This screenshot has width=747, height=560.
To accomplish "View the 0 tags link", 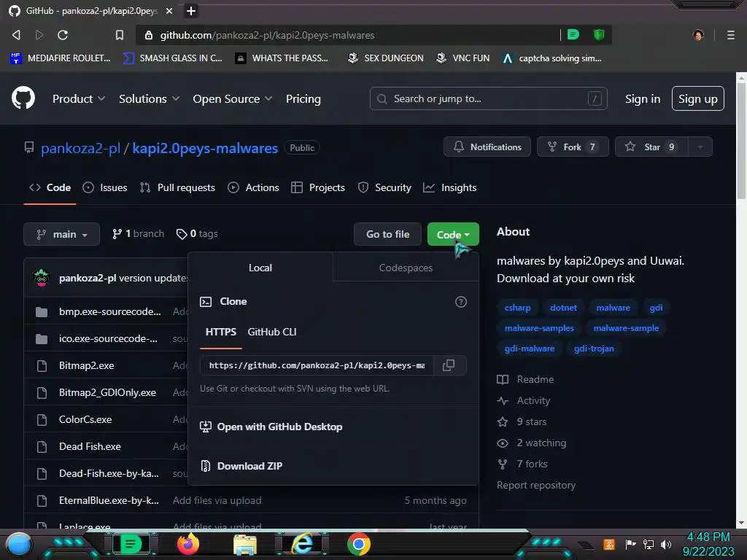I will point(197,234).
